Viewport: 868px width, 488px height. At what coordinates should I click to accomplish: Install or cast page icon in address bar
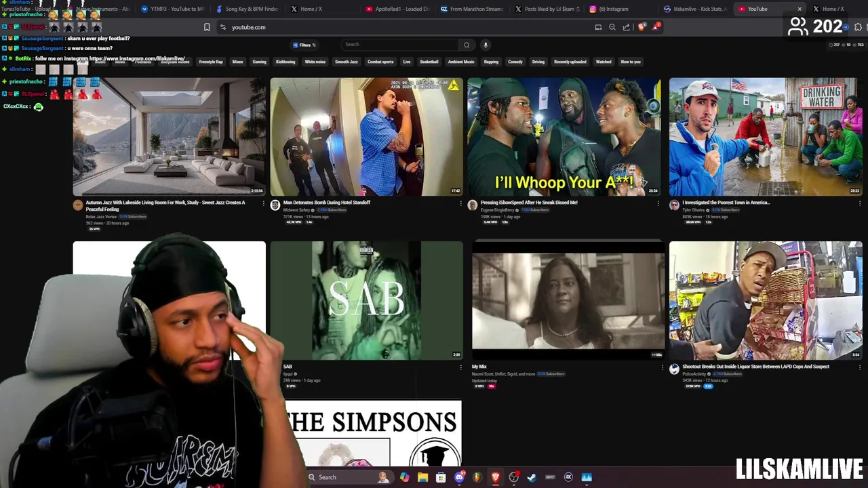coord(598,27)
